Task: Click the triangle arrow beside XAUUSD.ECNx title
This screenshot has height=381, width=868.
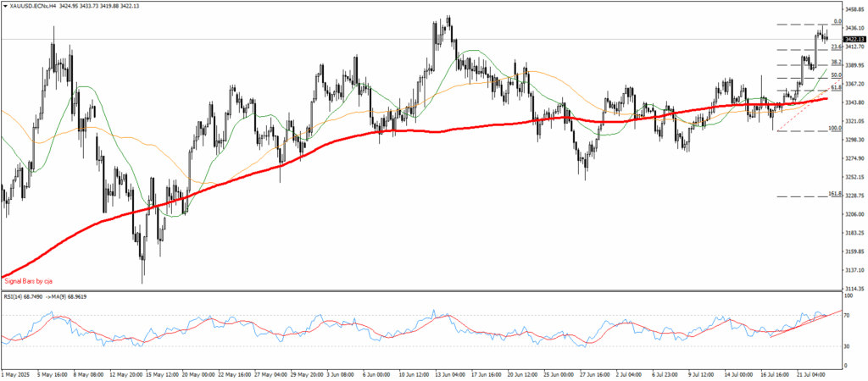Action: click(5, 5)
